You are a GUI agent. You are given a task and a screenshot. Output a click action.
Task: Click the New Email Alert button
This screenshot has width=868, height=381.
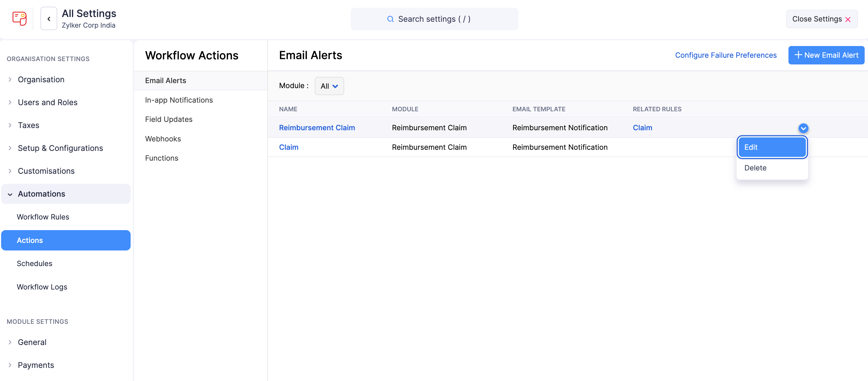[x=826, y=55]
